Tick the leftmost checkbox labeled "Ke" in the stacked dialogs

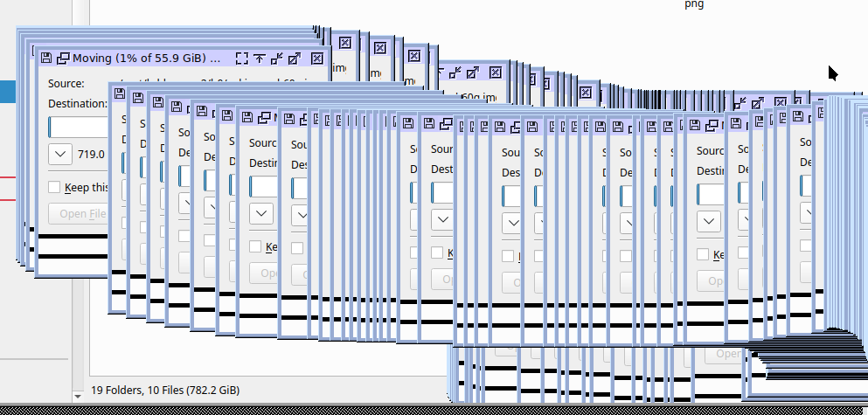pyautogui.click(x=255, y=247)
